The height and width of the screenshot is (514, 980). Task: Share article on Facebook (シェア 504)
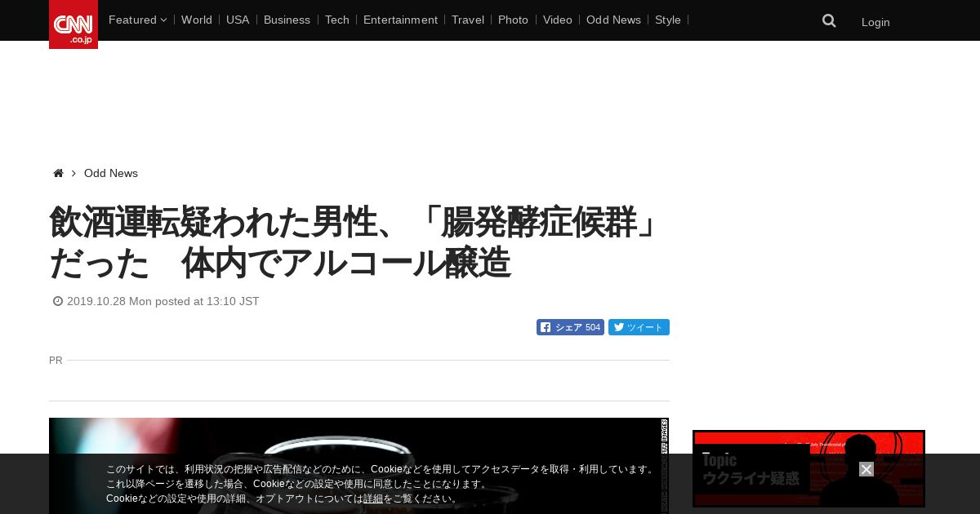(570, 327)
